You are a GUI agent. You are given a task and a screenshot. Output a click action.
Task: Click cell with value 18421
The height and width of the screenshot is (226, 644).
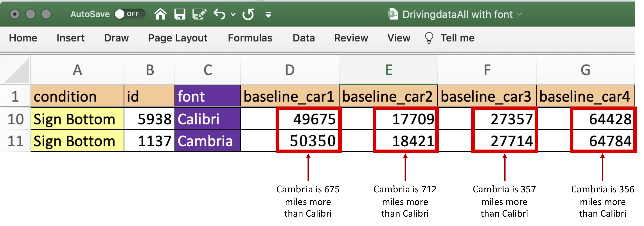click(389, 141)
